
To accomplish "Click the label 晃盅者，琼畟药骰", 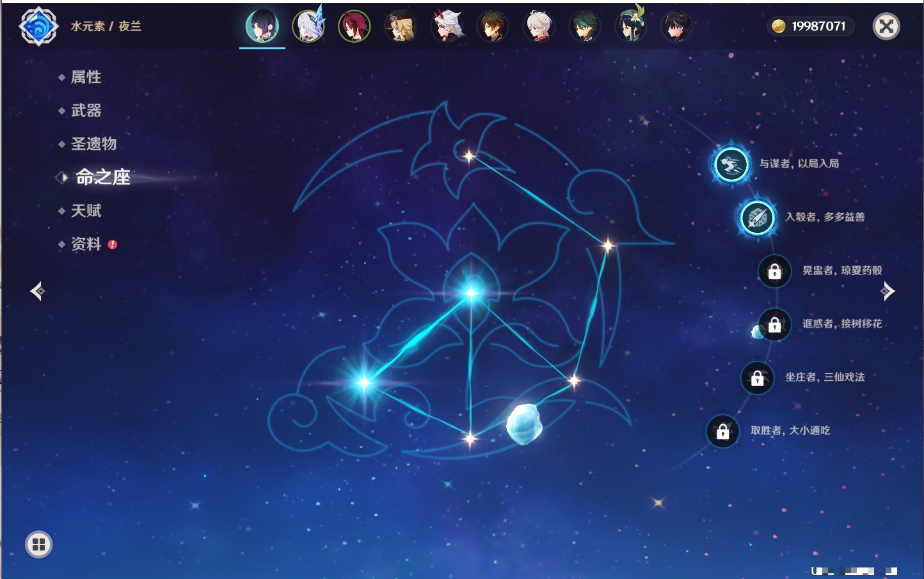I will coord(842,271).
